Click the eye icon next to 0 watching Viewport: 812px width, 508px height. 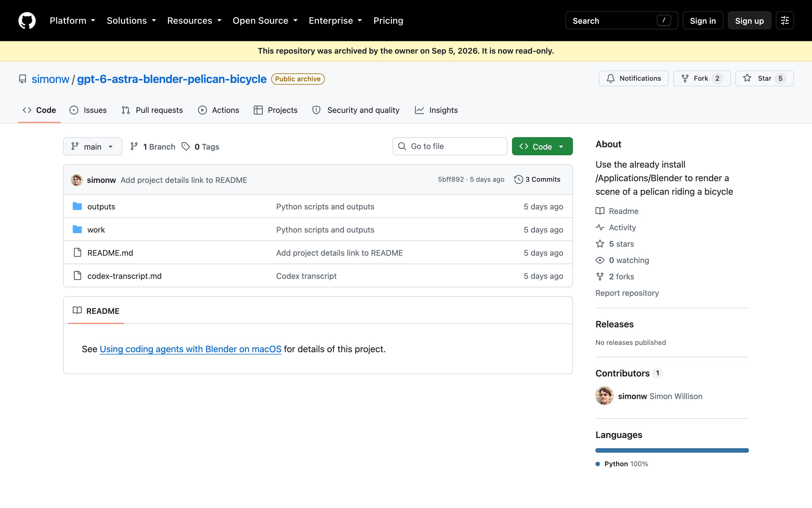pos(600,260)
